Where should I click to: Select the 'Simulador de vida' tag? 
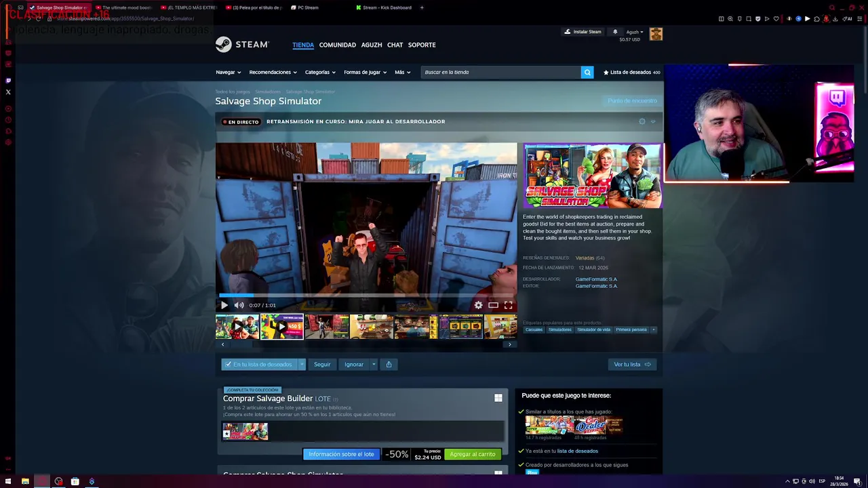593,329
